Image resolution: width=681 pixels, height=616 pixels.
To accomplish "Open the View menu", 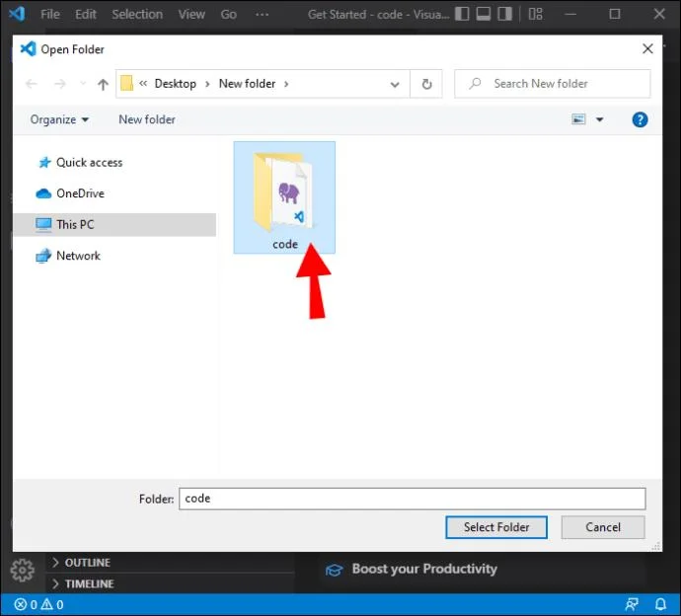I will click(x=191, y=15).
